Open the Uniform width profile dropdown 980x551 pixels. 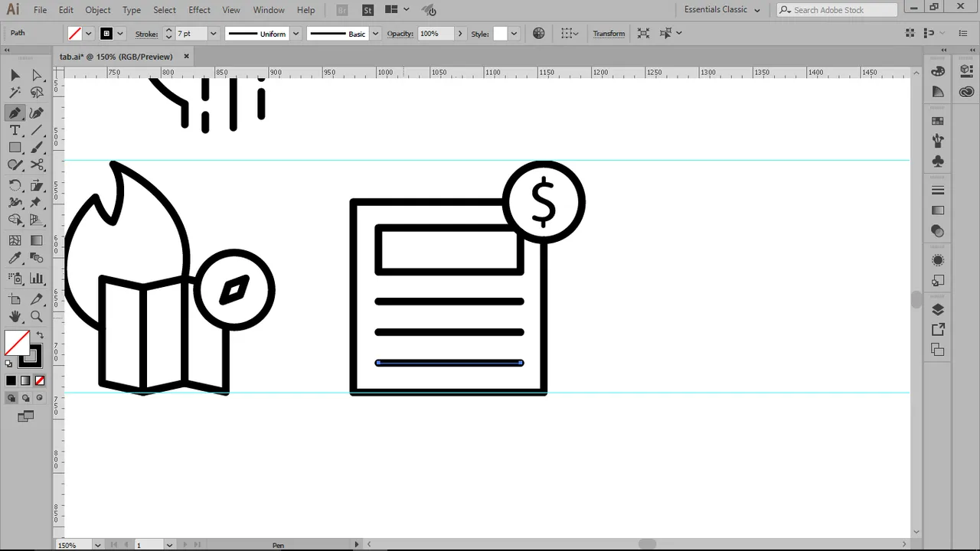pos(296,34)
